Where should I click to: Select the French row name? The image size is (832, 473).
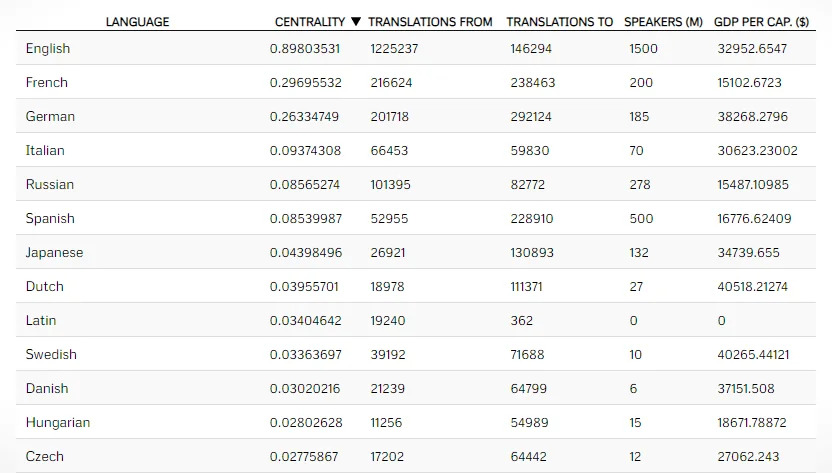(47, 83)
